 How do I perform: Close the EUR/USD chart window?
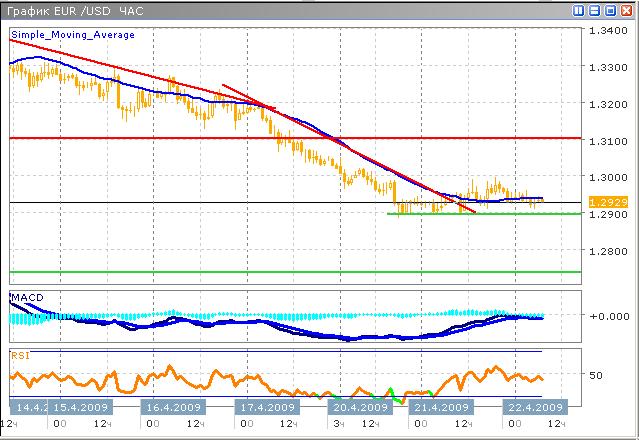pyautogui.click(x=626, y=10)
